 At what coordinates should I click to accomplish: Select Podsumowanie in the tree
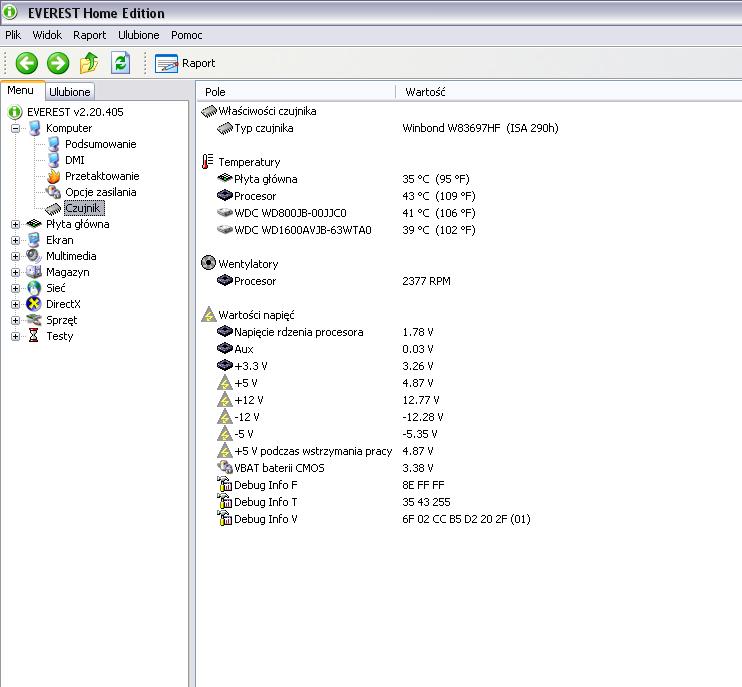100,144
